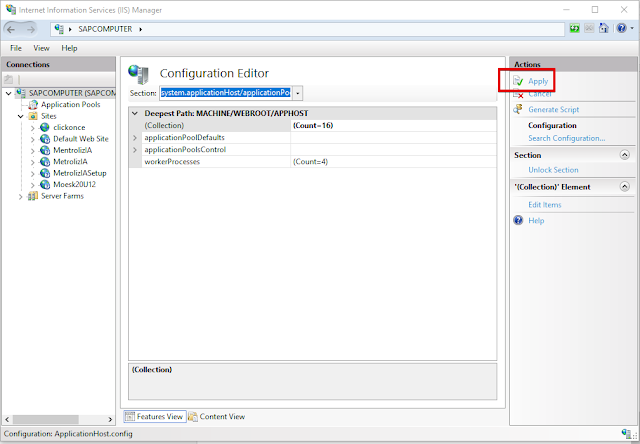This screenshot has height=444, width=640.
Task: Click the IIS Manager title bar icon
Action: point(11,9)
